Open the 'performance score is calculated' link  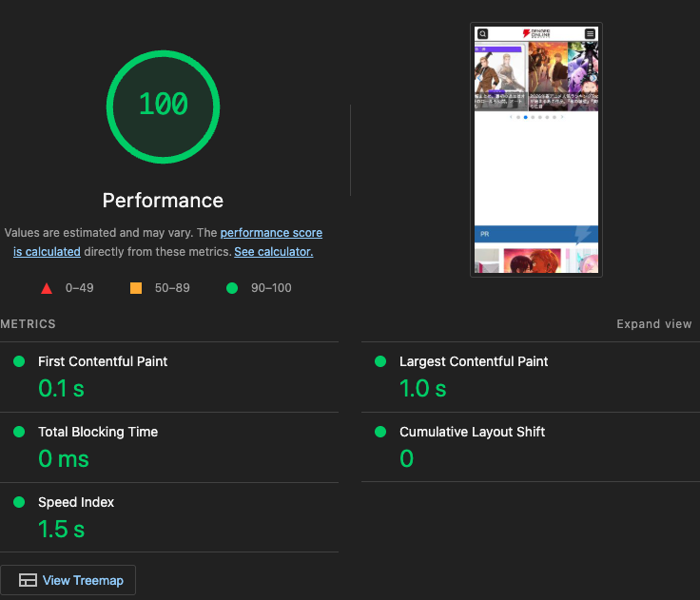pyautogui.click(x=271, y=233)
